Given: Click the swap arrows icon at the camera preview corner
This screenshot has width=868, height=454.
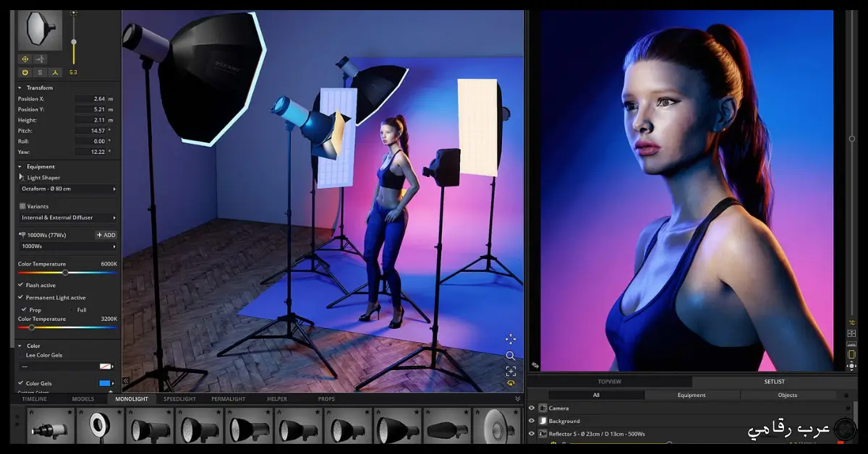Looking at the screenshot, I should [535, 366].
